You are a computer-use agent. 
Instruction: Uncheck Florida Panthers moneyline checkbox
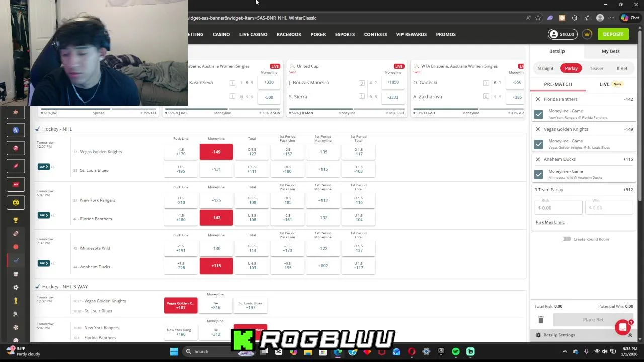[x=539, y=114]
